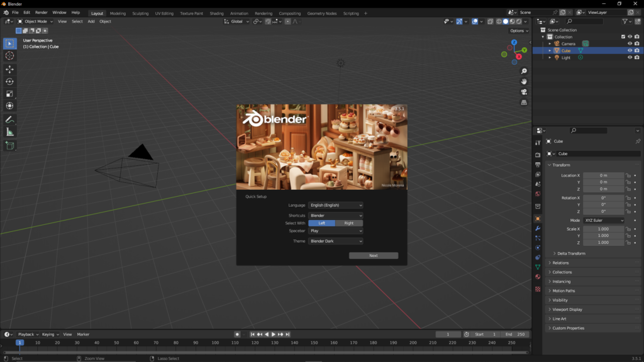This screenshot has width=644, height=362.
Task: Click the viewport Options button
Action: (x=519, y=31)
